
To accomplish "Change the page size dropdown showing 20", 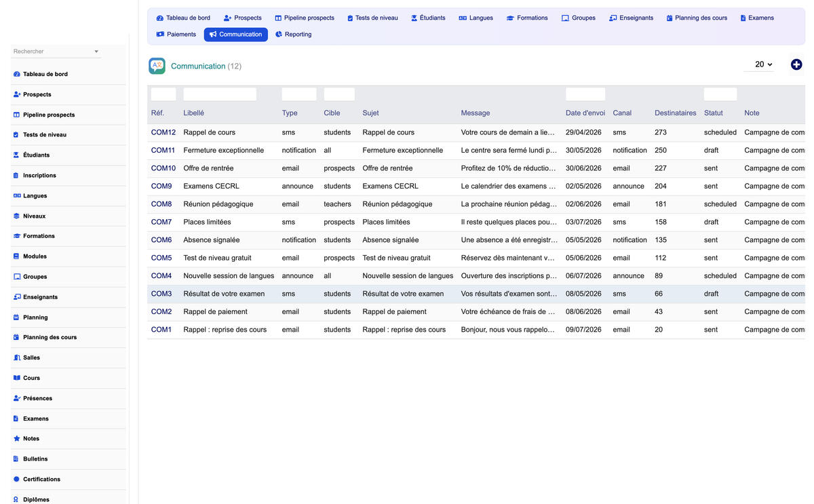I will click(758, 64).
